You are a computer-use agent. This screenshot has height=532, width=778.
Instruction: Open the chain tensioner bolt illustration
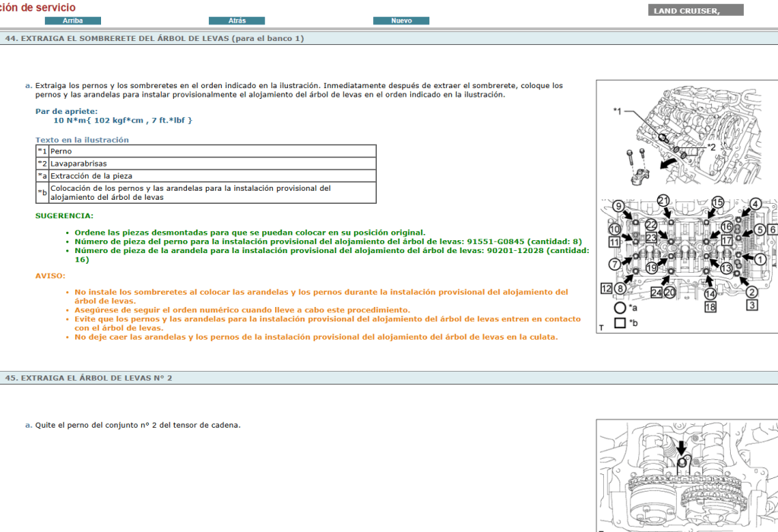pyautogui.click(x=687, y=475)
